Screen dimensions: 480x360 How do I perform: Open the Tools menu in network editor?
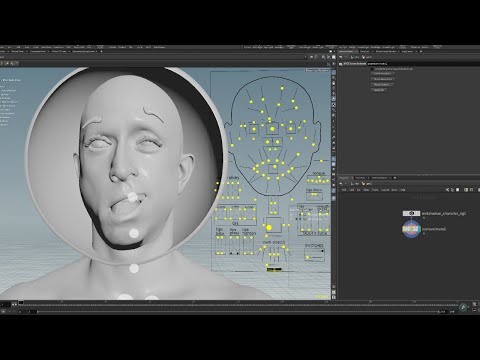click(x=375, y=190)
